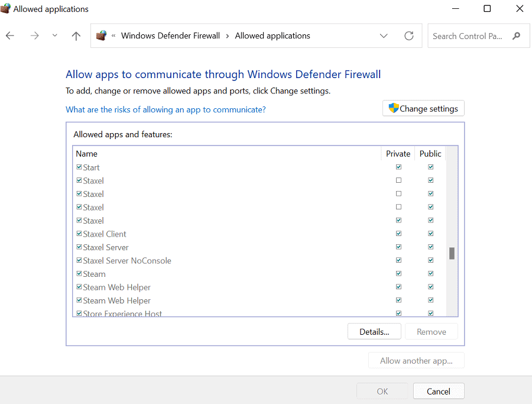Toggle Private checkbox for Store Experience Host

coord(398,313)
